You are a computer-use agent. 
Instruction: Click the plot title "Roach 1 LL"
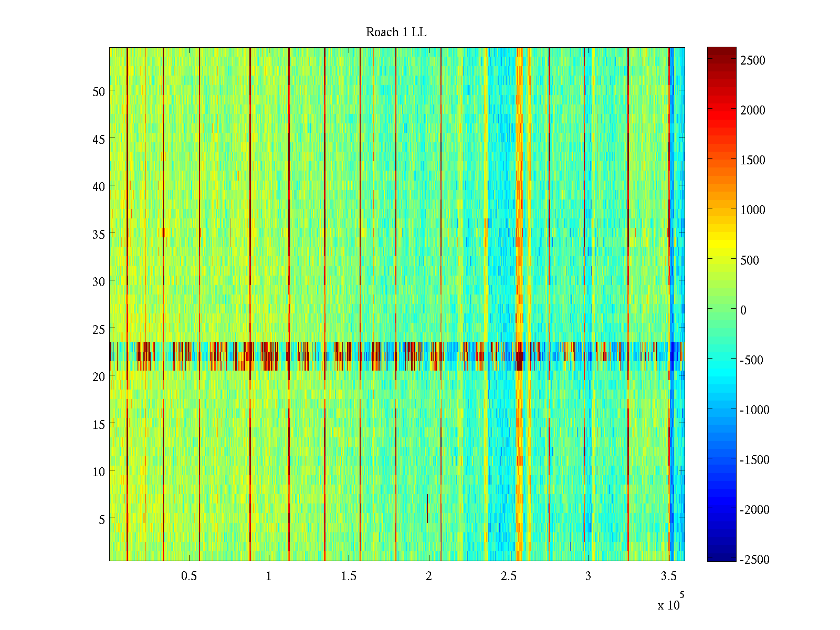click(x=396, y=33)
